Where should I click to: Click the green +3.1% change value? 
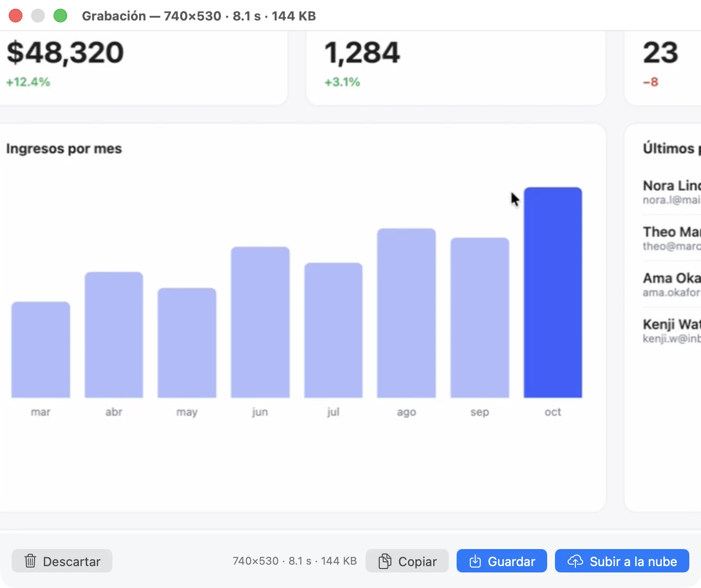point(343,82)
